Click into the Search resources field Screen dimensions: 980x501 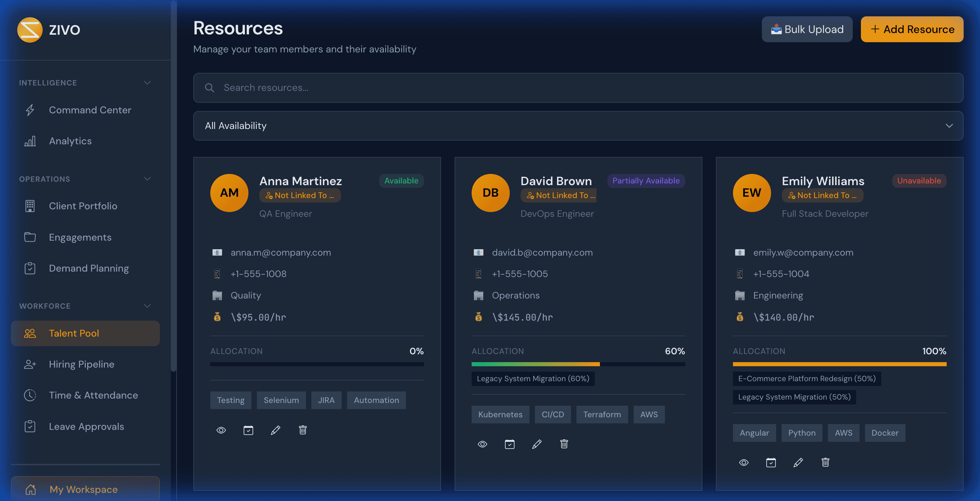tap(578, 88)
